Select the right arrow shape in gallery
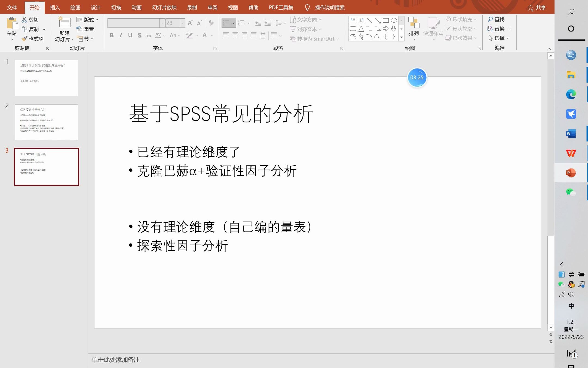This screenshot has height=368, width=588. (x=385, y=29)
